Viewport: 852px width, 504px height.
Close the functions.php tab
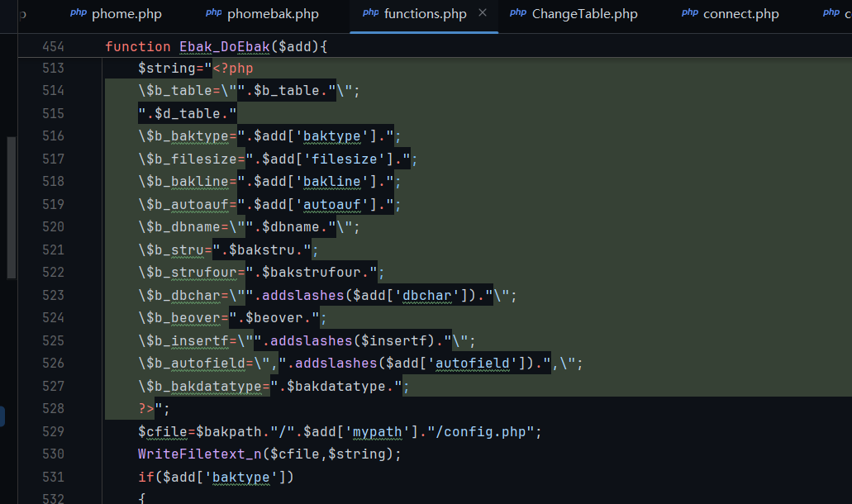[483, 13]
